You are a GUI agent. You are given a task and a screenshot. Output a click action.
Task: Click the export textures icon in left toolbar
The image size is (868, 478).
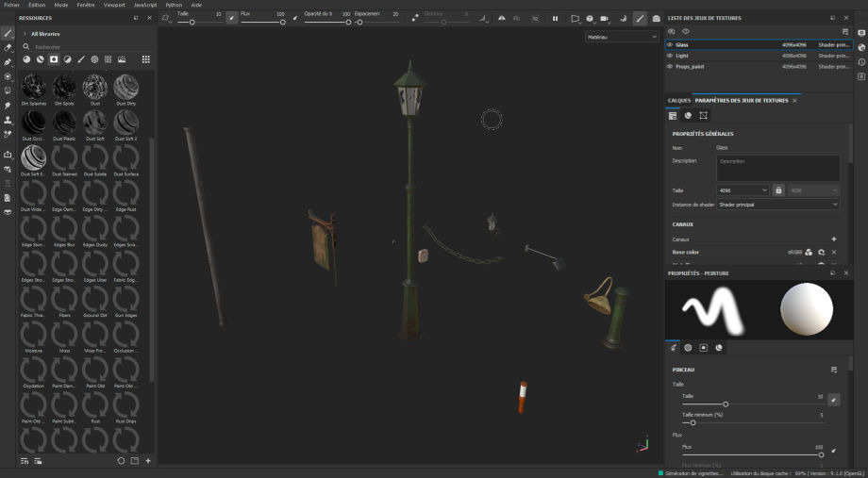click(8, 155)
